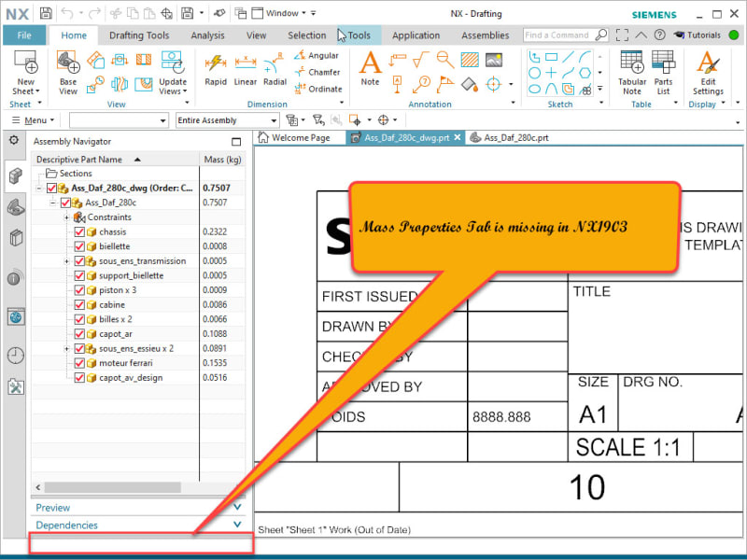Maximize the Assembly Navigator panel
This screenshot has height=560, width=747.
click(x=236, y=142)
